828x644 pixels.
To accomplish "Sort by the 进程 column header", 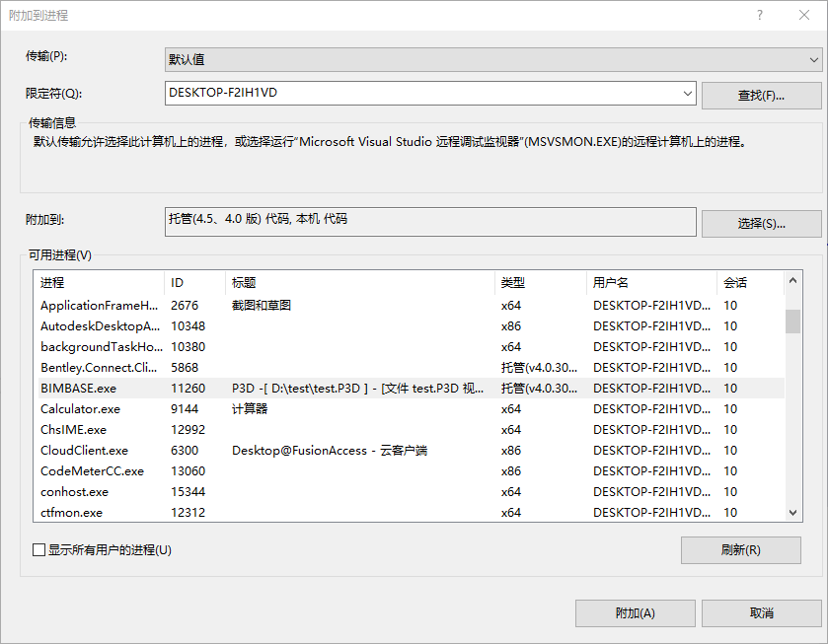I will point(99,283).
